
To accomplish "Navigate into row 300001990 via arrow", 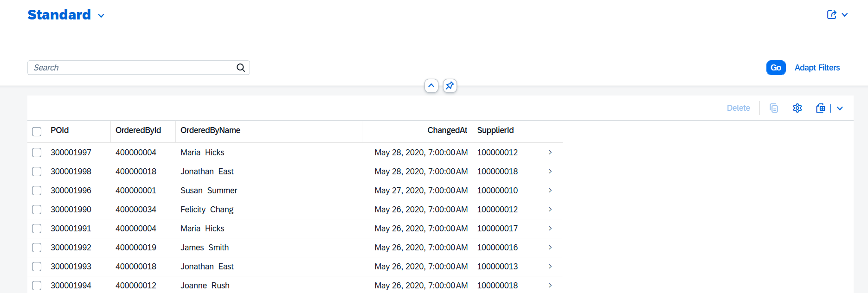I will 550,210.
